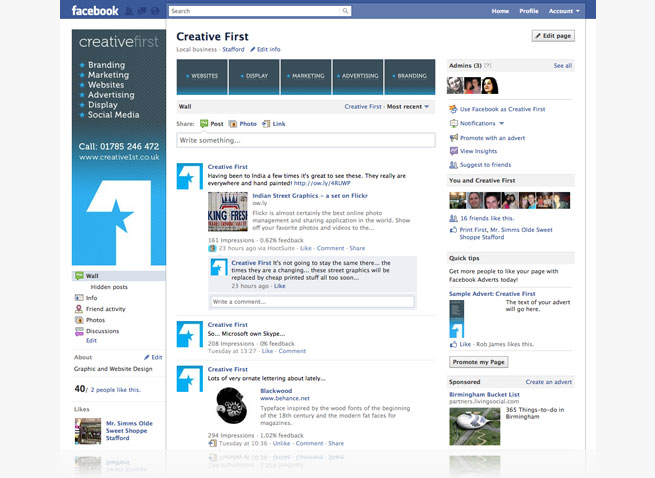Click Post share icon
Image resolution: width=655 pixels, height=478 pixels.
(204, 124)
